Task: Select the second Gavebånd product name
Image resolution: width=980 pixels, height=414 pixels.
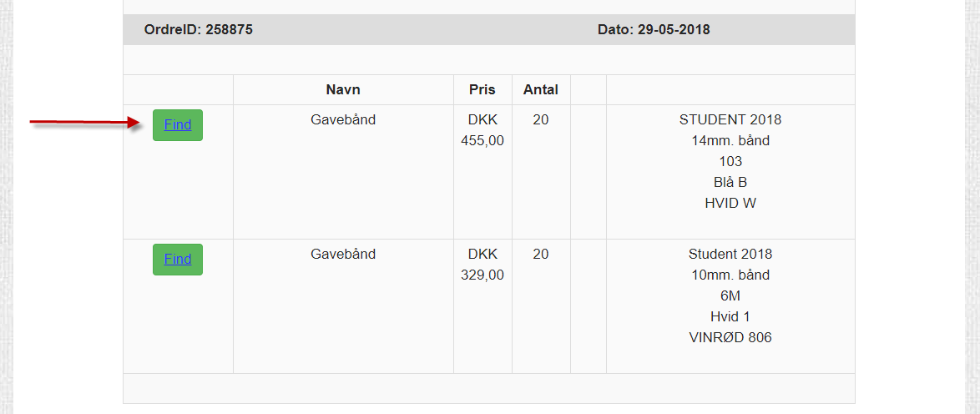Action: point(343,254)
